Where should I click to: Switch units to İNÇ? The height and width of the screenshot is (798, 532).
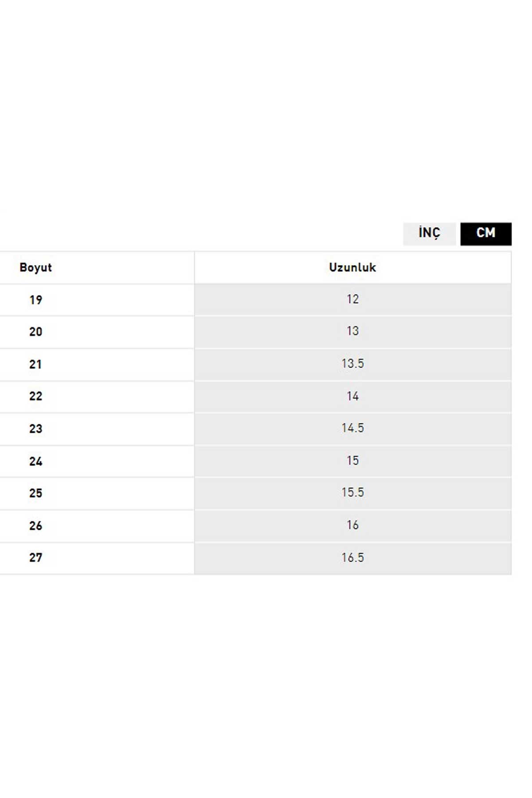[x=429, y=233]
